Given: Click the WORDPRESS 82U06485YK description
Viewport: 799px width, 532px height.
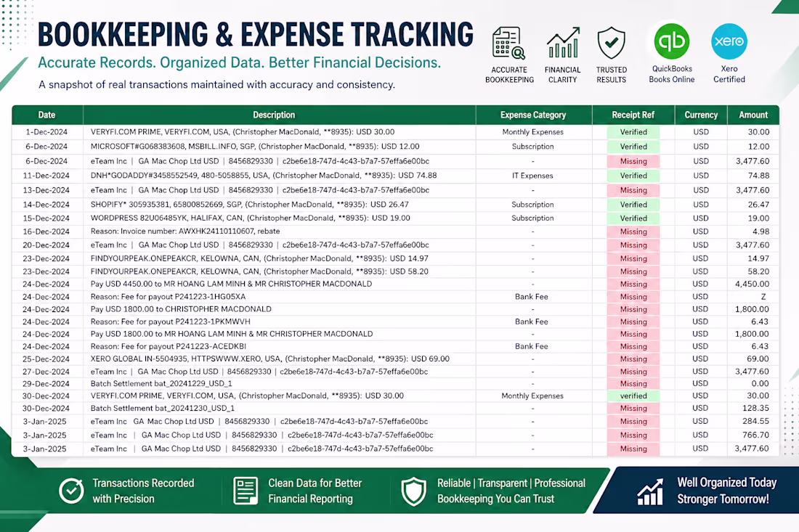Looking at the screenshot, I should coord(250,218).
